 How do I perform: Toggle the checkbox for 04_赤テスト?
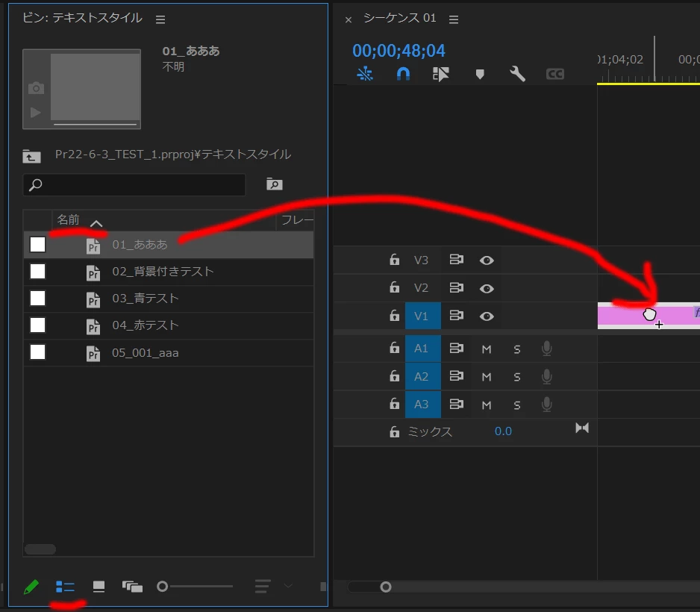37,325
